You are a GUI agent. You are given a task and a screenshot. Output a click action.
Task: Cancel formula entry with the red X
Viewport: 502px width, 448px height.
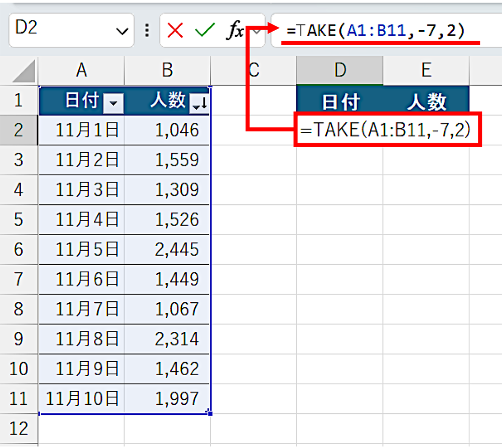[x=175, y=31]
